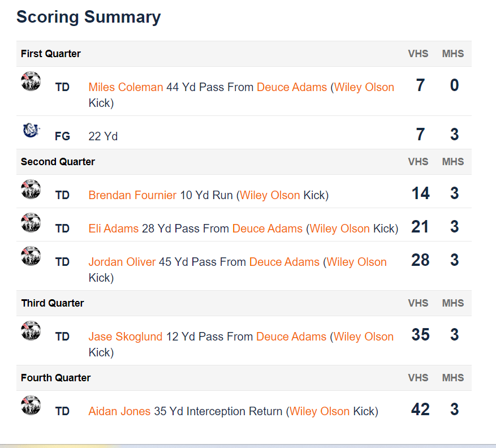Open Miles Coleman player link
Image resolution: width=496 pixels, height=448 pixels.
point(126,87)
